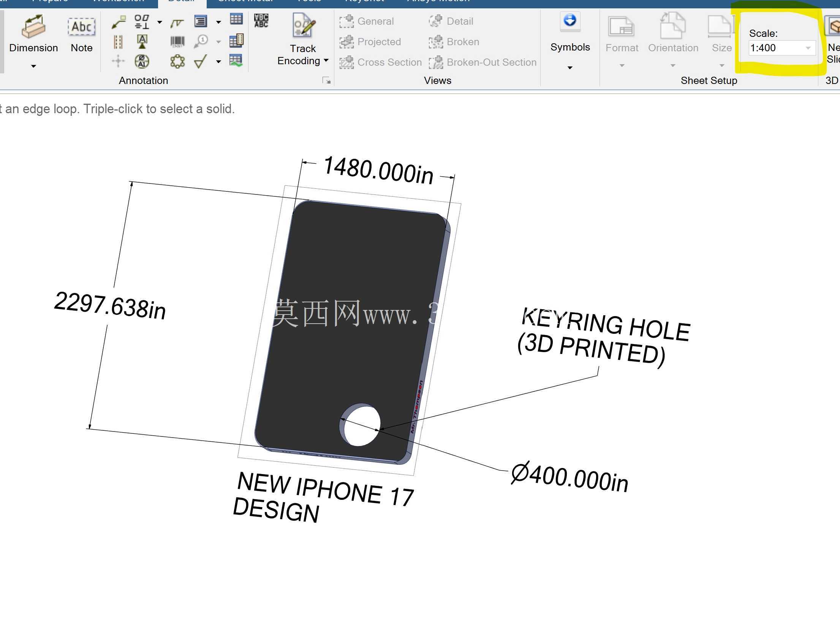Click the Projected view button
The image size is (840, 629).
pos(370,42)
